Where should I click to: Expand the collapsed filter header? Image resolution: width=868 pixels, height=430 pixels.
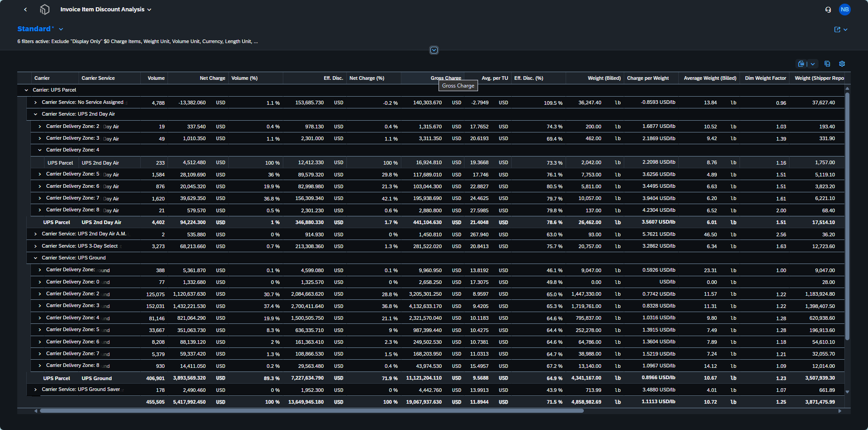[x=434, y=50]
